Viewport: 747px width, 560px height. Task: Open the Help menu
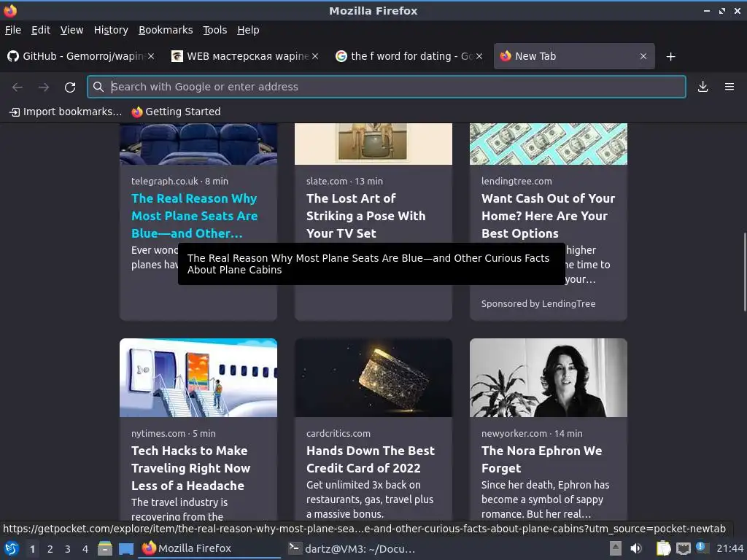pos(248,30)
